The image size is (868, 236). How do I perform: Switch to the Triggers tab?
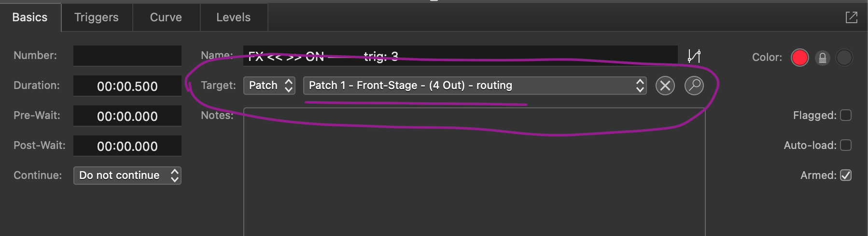click(x=97, y=17)
